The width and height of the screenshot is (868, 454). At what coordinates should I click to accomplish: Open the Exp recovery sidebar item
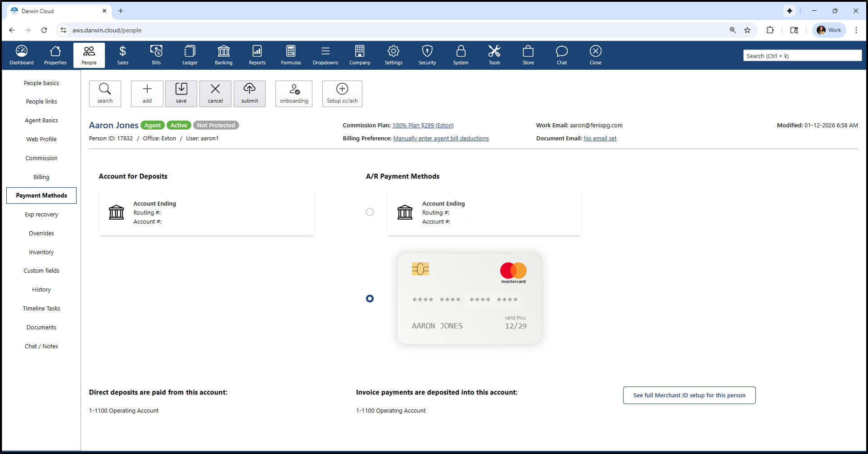[41, 215]
